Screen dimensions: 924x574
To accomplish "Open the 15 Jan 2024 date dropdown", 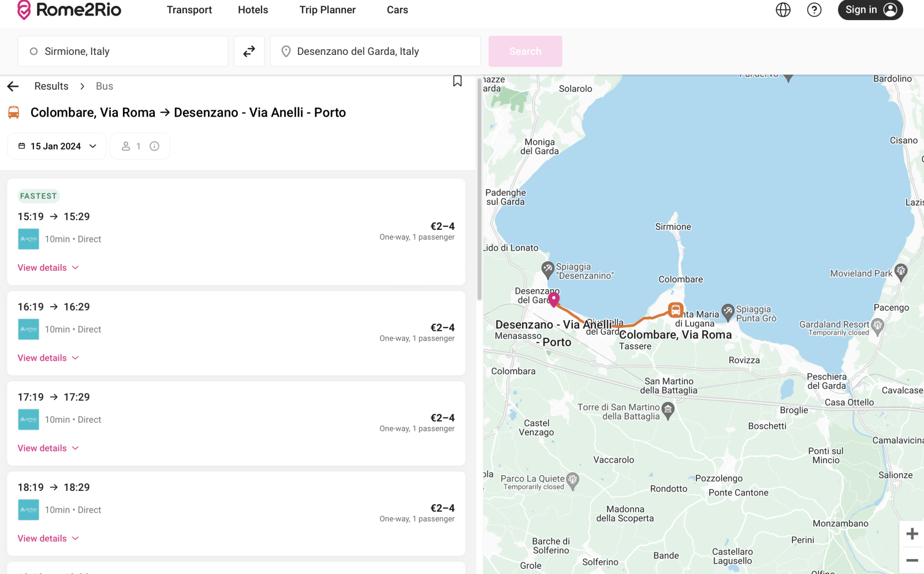I will click(57, 146).
